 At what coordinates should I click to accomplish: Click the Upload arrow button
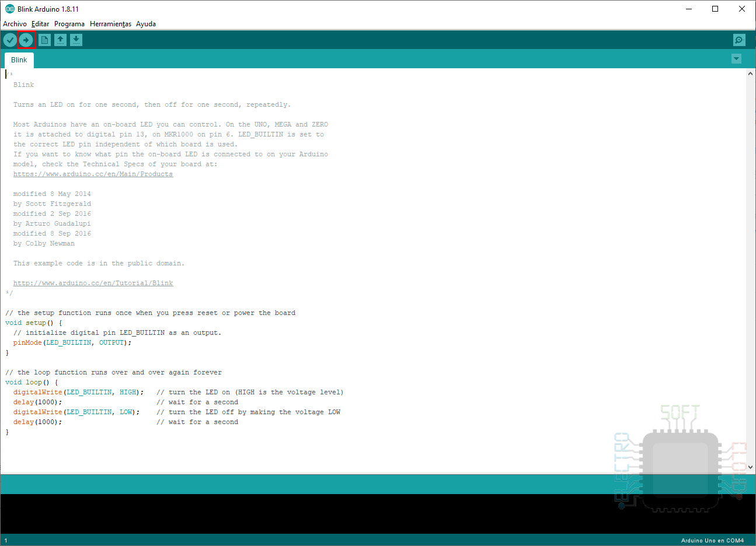26,40
